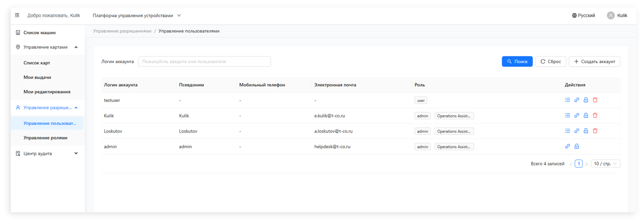Open list icon for Kulik row
644x223 pixels.
tap(567, 115)
